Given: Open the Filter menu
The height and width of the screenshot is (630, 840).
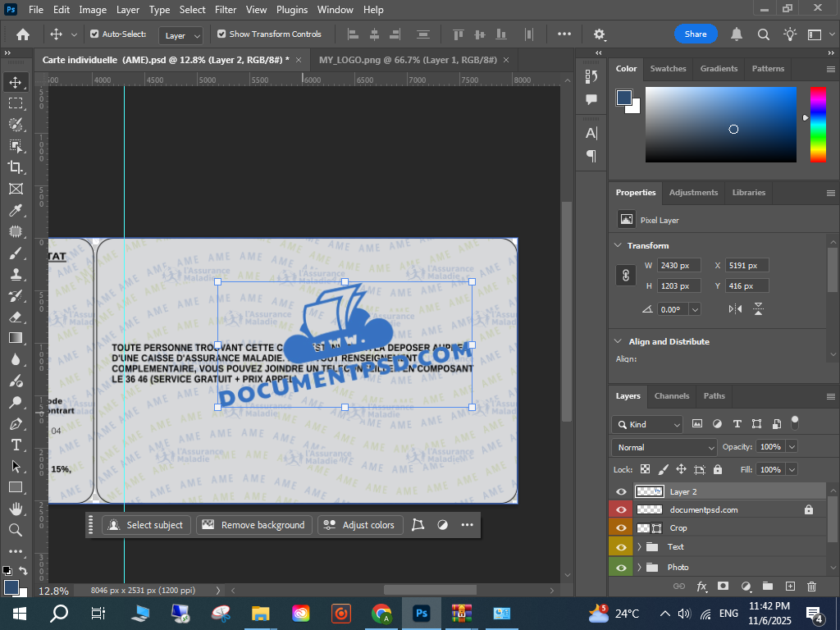Looking at the screenshot, I should point(226,10).
